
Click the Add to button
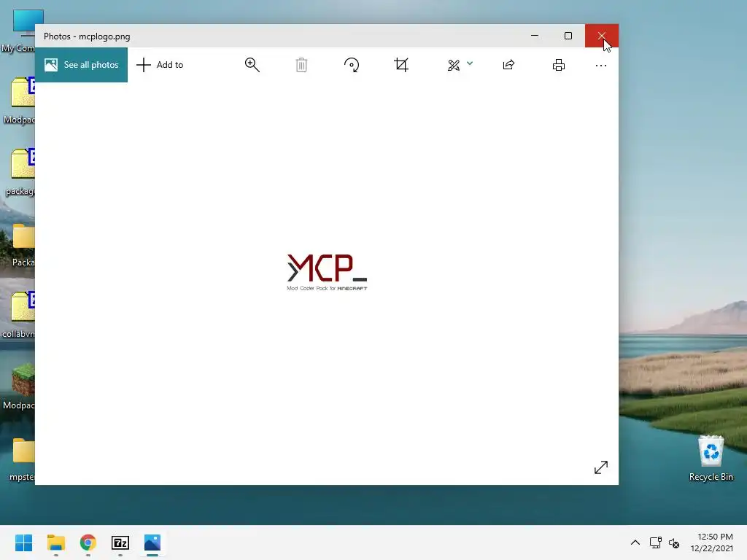coord(160,65)
